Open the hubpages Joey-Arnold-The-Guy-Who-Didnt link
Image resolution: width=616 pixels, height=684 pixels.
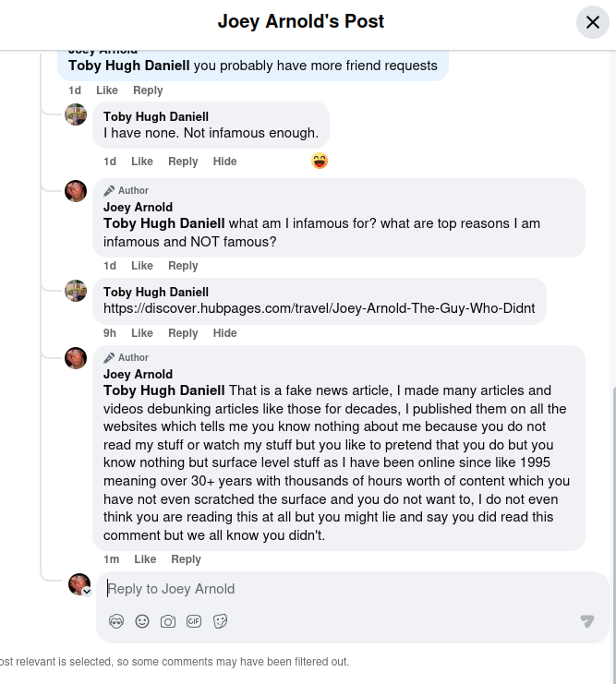coord(319,308)
